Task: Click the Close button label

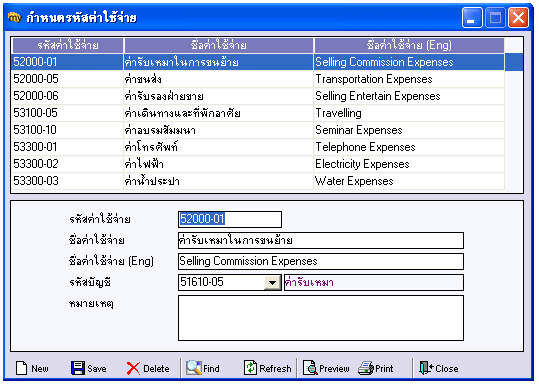Action: (447, 369)
